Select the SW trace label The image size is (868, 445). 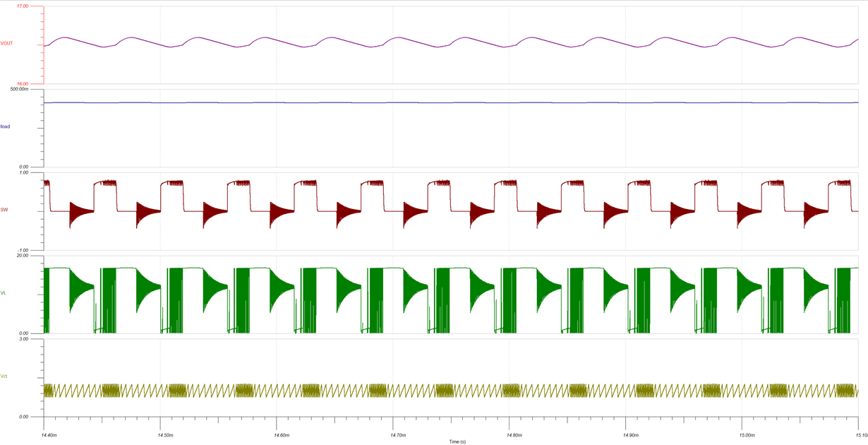coord(4,210)
